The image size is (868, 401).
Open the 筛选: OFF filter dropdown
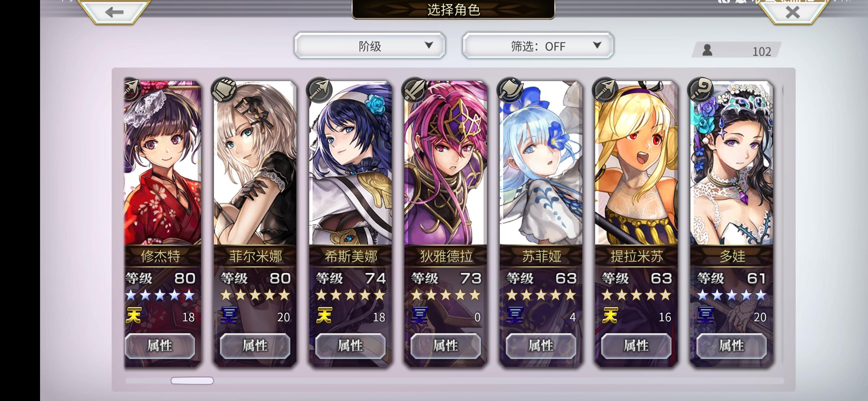tap(538, 46)
